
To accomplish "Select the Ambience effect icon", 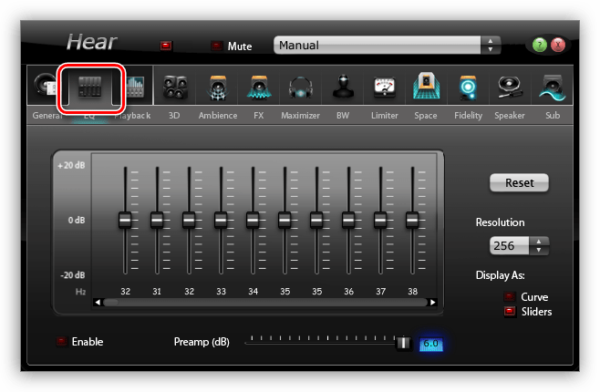I will (217, 87).
